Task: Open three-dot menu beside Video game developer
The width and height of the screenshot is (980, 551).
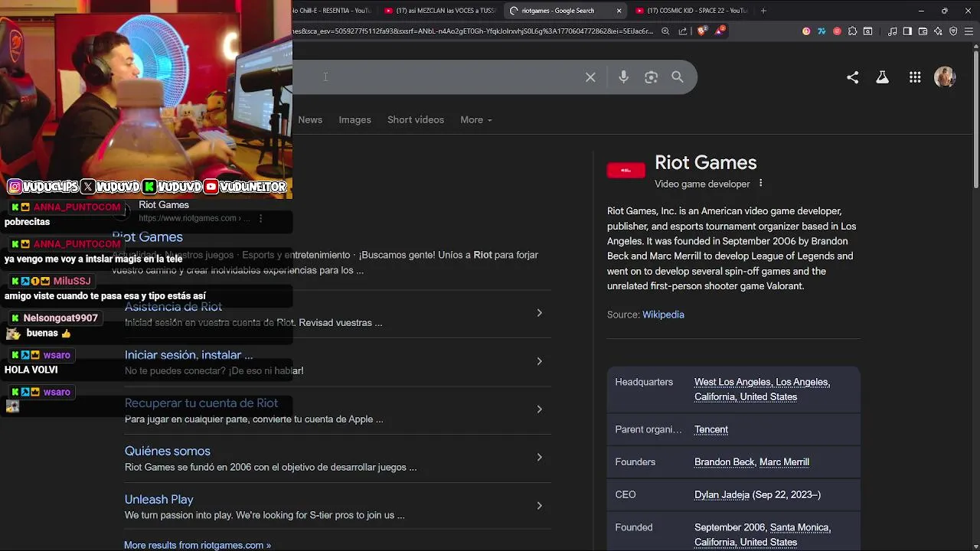Action: point(760,184)
